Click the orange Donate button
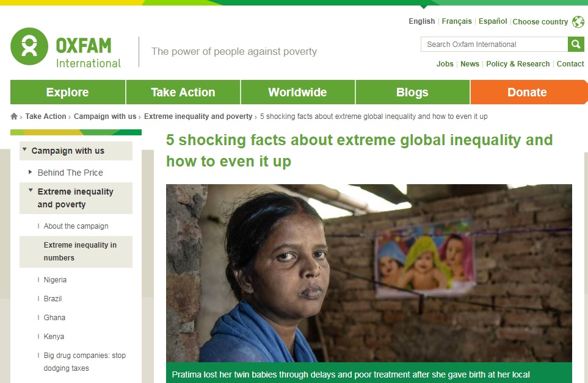 (528, 92)
